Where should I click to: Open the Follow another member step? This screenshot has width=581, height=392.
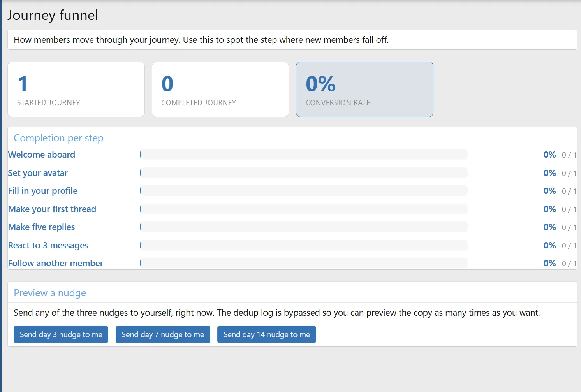click(56, 263)
